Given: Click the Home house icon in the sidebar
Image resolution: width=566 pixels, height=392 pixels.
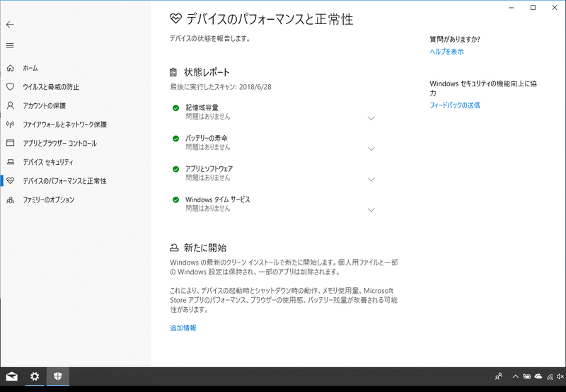Looking at the screenshot, I should (11, 68).
